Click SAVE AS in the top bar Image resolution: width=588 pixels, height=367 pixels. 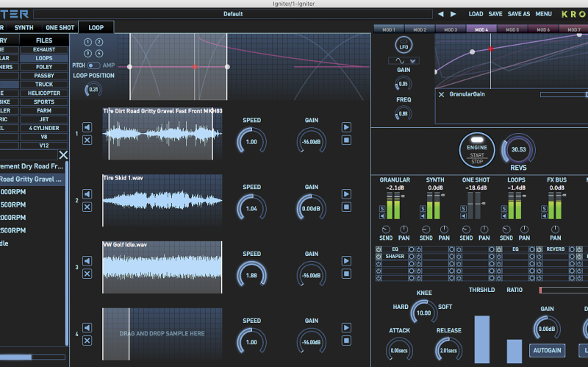(x=519, y=14)
